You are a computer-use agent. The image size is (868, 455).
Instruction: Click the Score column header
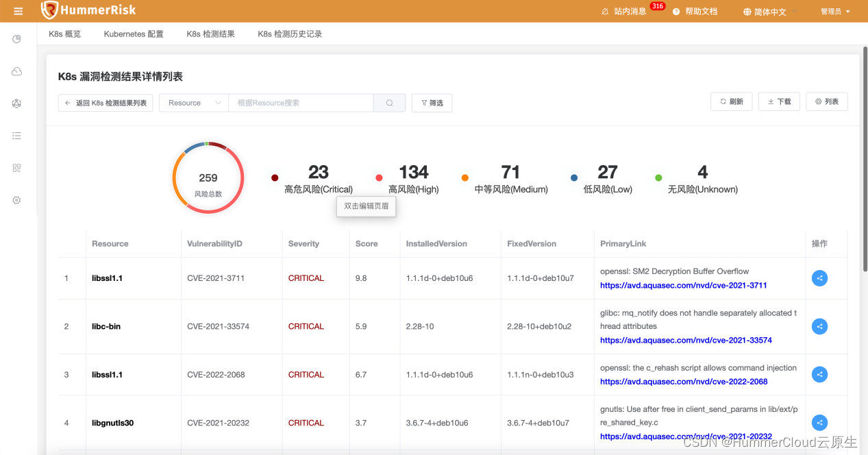367,244
